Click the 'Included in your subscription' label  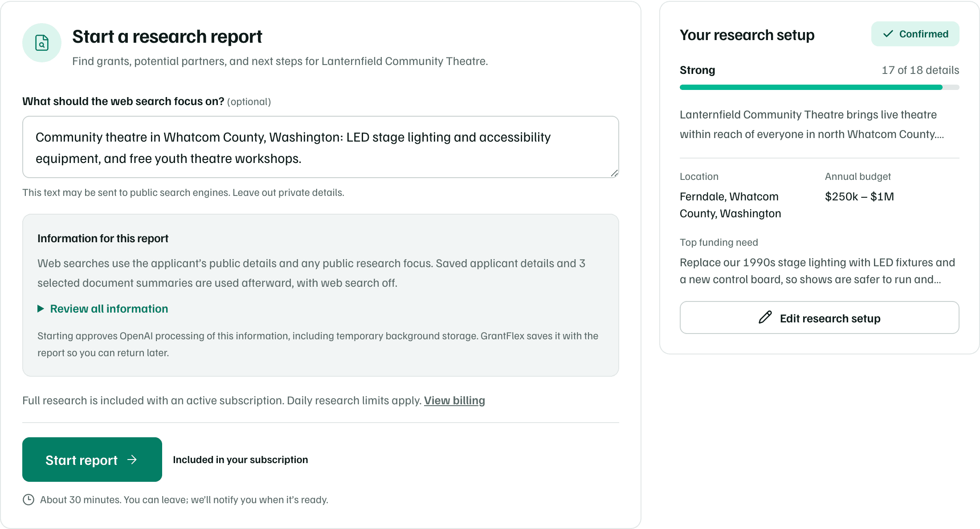tap(241, 460)
